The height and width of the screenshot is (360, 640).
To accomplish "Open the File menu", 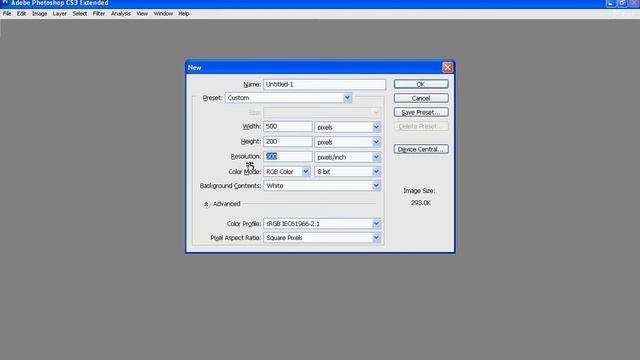I will (x=7, y=13).
